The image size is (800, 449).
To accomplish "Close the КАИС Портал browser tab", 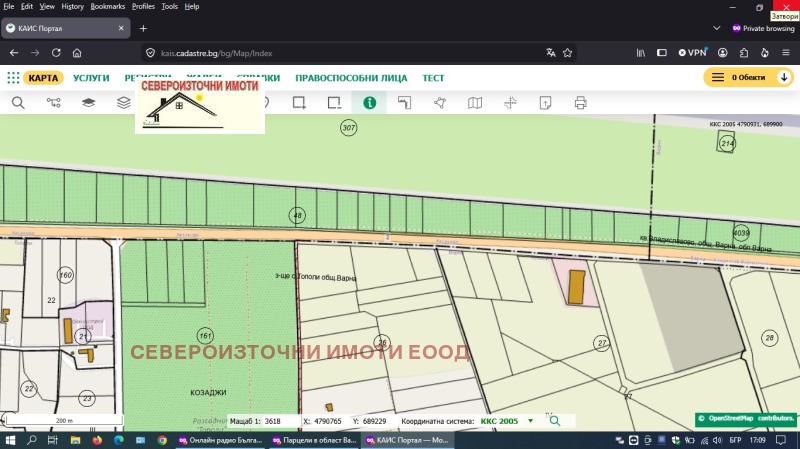I will 121,28.
